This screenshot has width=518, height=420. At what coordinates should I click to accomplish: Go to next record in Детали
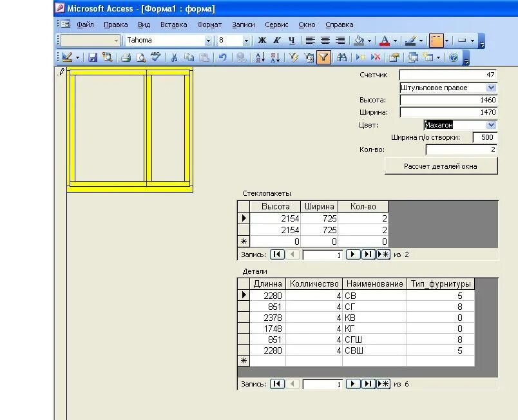tap(353, 384)
